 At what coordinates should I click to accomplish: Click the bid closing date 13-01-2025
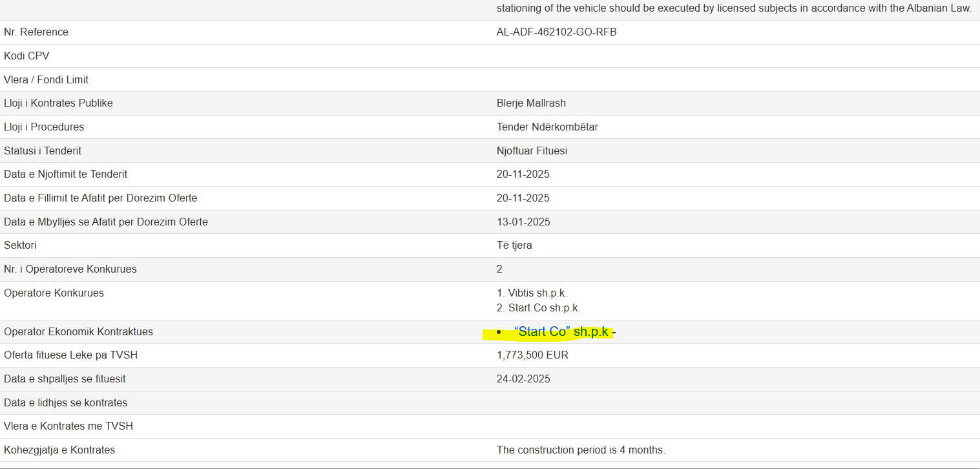(x=523, y=222)
